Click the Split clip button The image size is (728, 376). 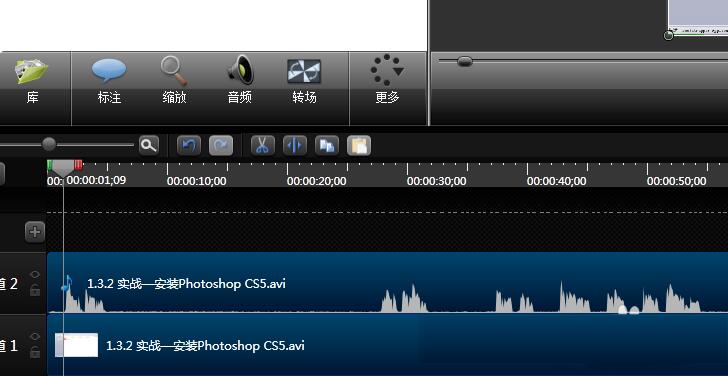point(295,145)
